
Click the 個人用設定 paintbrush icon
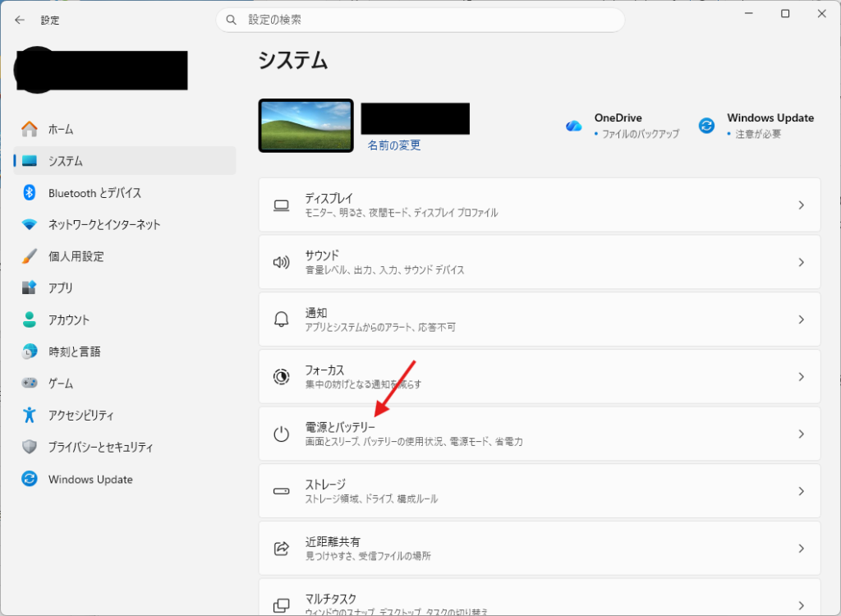(30, 256)
